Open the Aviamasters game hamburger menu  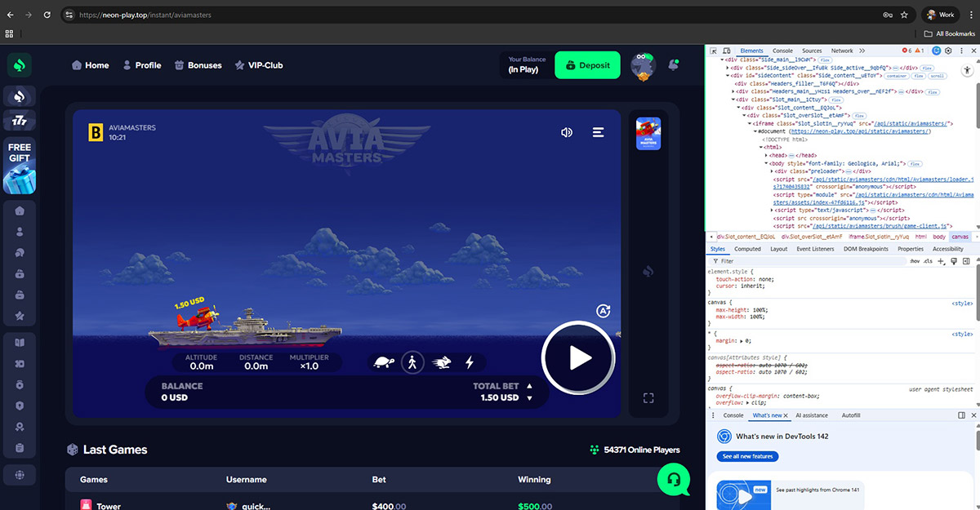pyautogui.click(x=599, y=132)
